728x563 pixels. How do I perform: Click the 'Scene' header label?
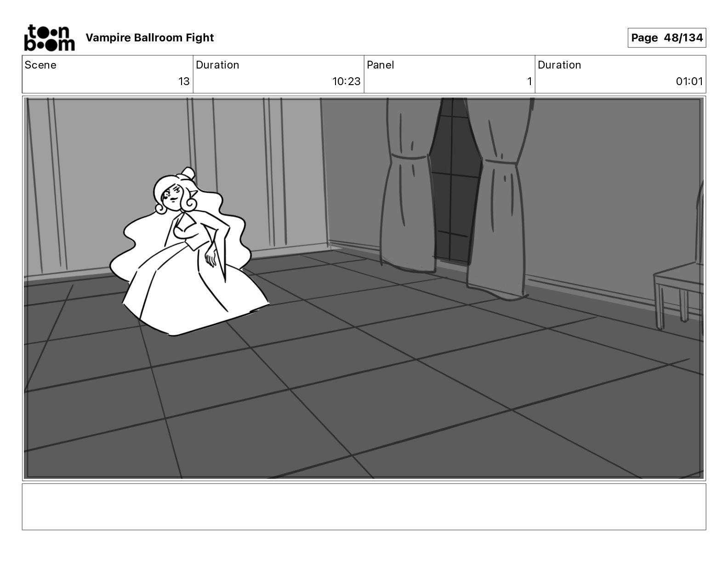pyautogui.click(x=40, y=65)
